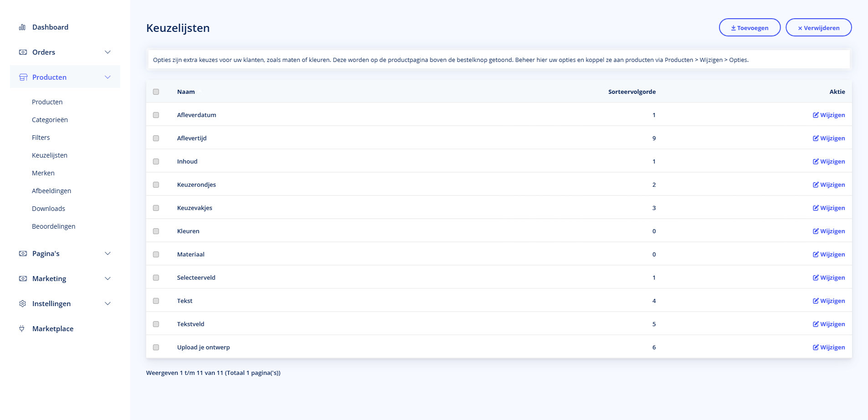Collapse the Producten submenu chevron
This screenshot has height=420, width=868.
tap(108, 77)
